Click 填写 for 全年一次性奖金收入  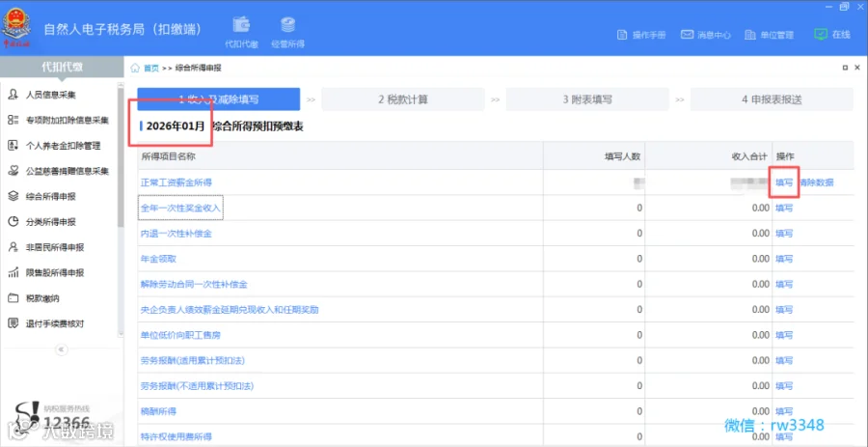(784, 208)
